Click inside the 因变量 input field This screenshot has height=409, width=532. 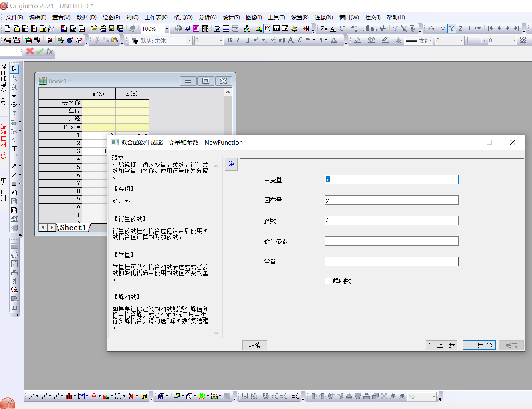pos(391,200)
